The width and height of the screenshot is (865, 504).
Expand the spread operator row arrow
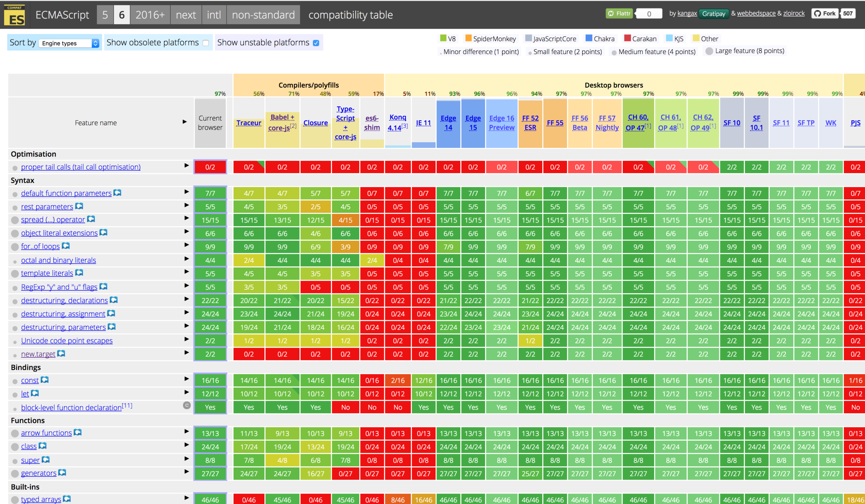click(186, 218)
